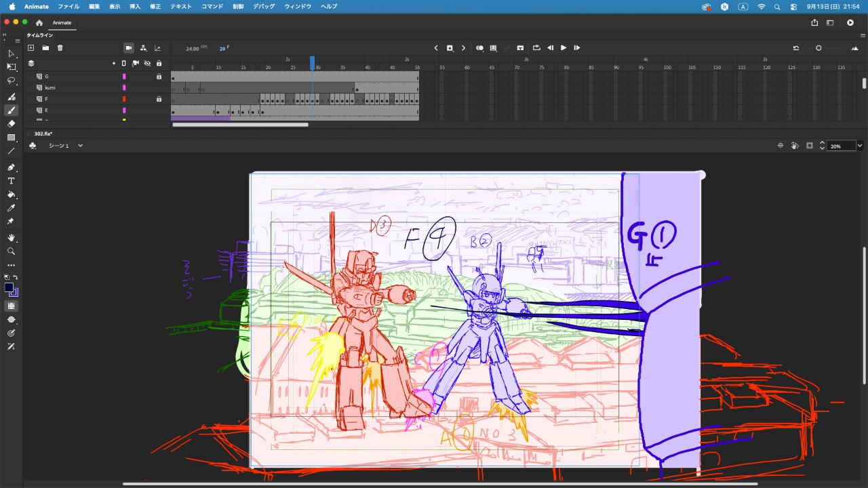Select the Selection arrow tool
The height and width of the screenshot is (488, 868).
(x=11, y=54)
